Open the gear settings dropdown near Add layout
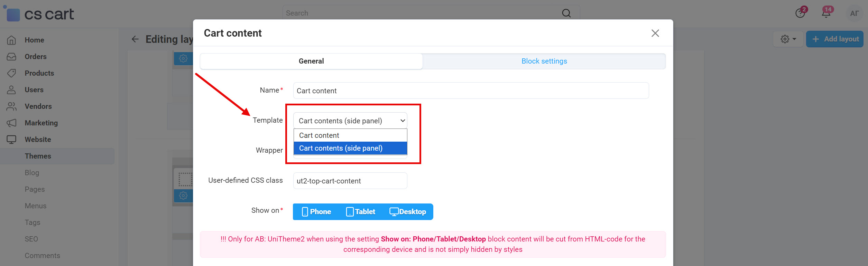The image size is (868, 266). pyautogui.click(x=788, y=39)
